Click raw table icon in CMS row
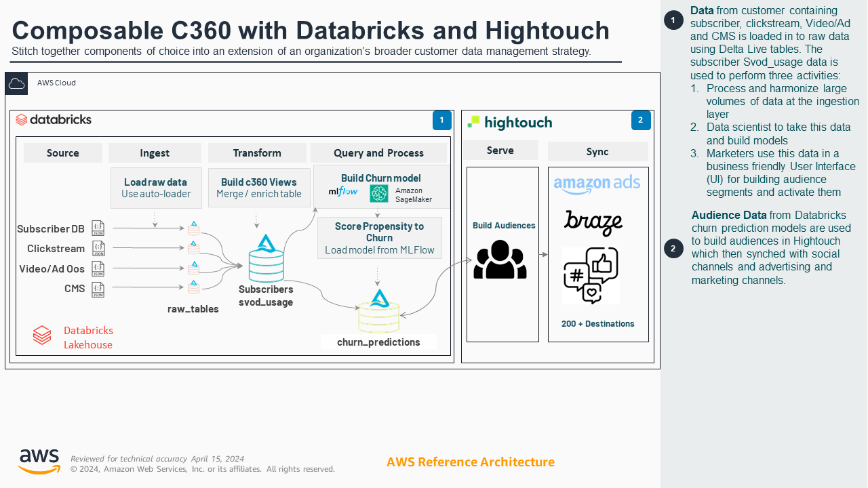Viewport: 868px width, 488px height. coord(193,287)
